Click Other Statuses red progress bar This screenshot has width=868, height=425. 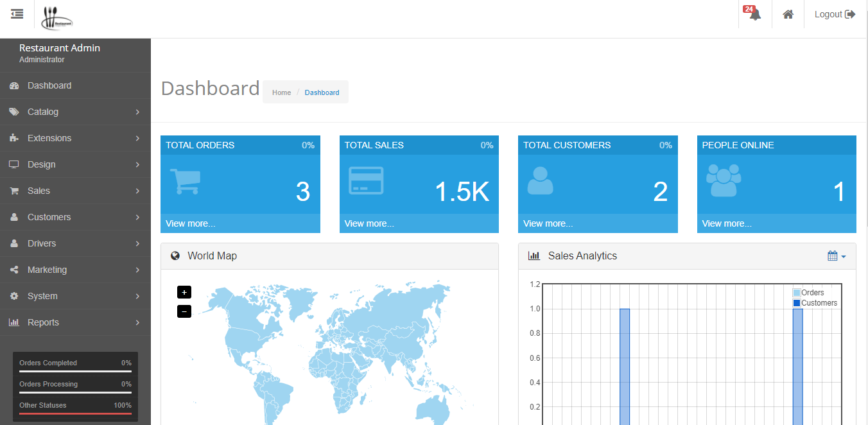75,413
